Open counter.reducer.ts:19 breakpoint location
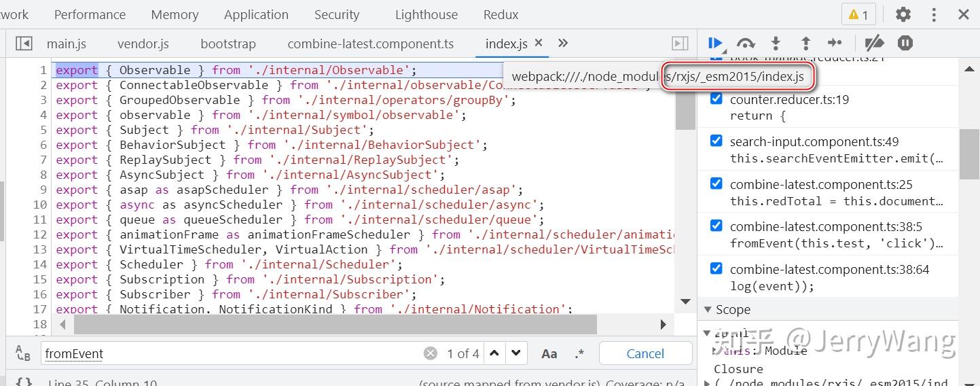This screenshot has height=386, width=980. [x=789, y=99]
